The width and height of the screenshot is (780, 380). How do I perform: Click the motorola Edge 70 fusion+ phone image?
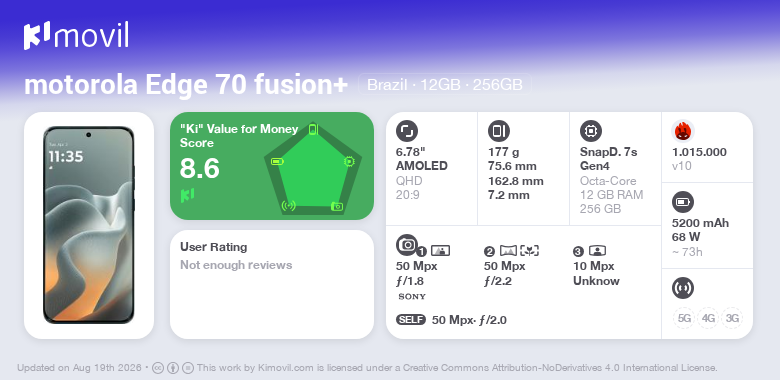[89, 225]
